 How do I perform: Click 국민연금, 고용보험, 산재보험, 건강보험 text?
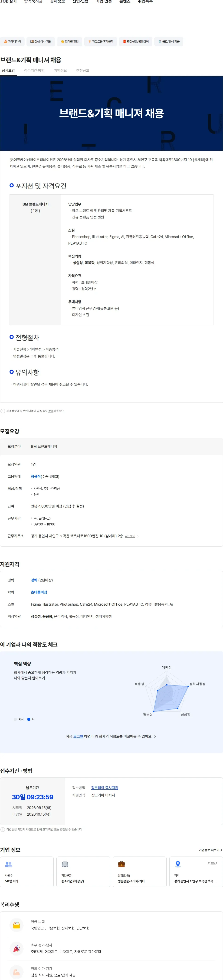click(60, 928)
